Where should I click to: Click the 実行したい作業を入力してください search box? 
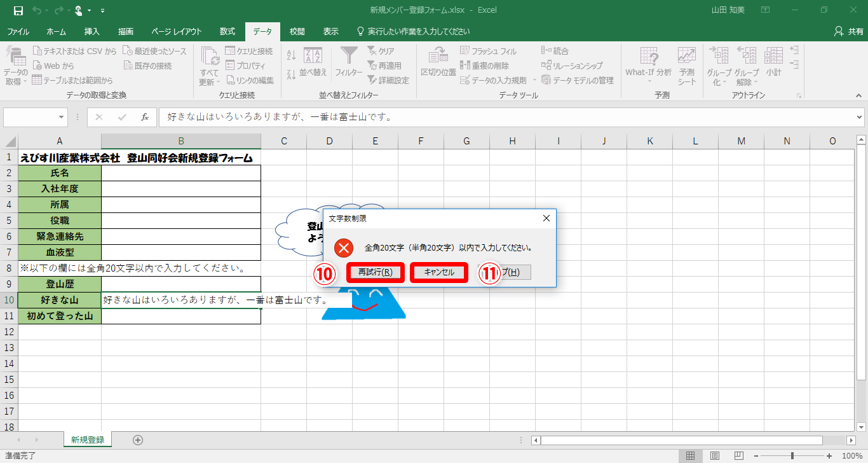click(414, 31)
